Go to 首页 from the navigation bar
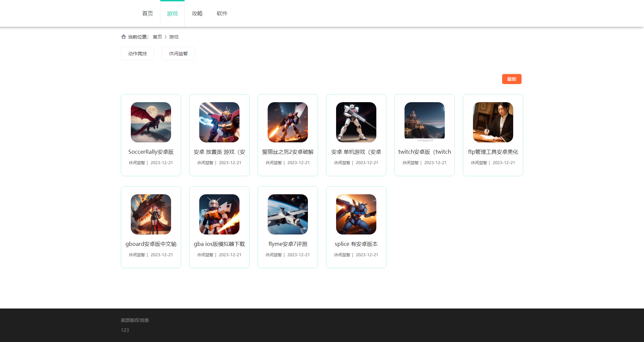This screenshot has height=342, width=644. point(147,13)
